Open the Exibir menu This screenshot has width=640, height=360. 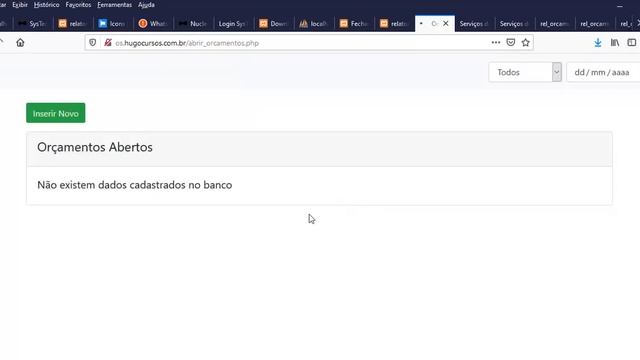[20, 5]
